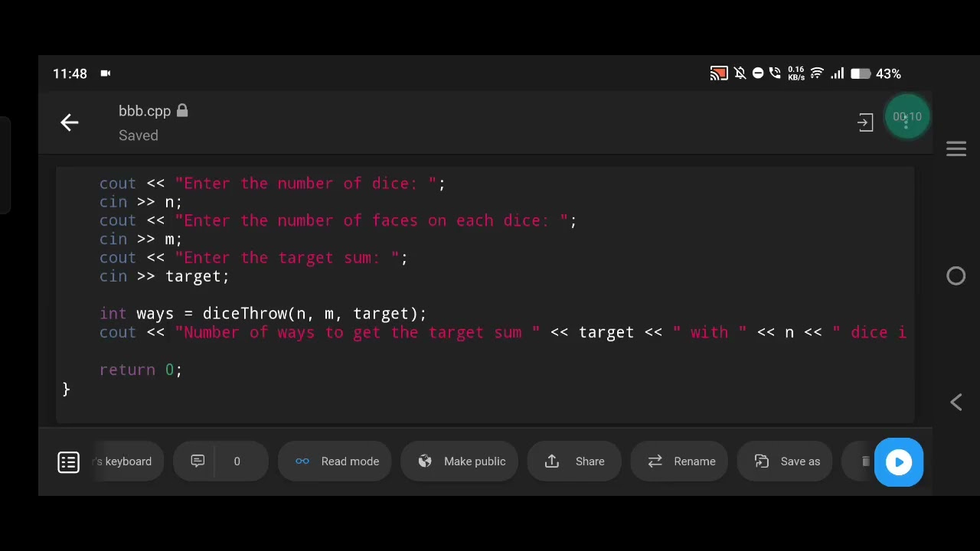The width and height of the screenshot is (980, 551).
Task: Open Android recents hamburger nav icon
Action: pos(956,148)
